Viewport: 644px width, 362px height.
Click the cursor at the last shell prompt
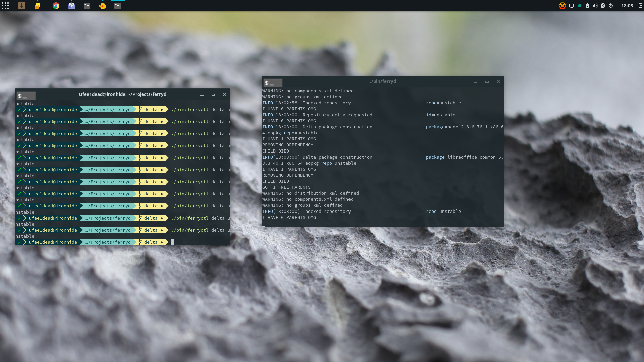[172, 242]
